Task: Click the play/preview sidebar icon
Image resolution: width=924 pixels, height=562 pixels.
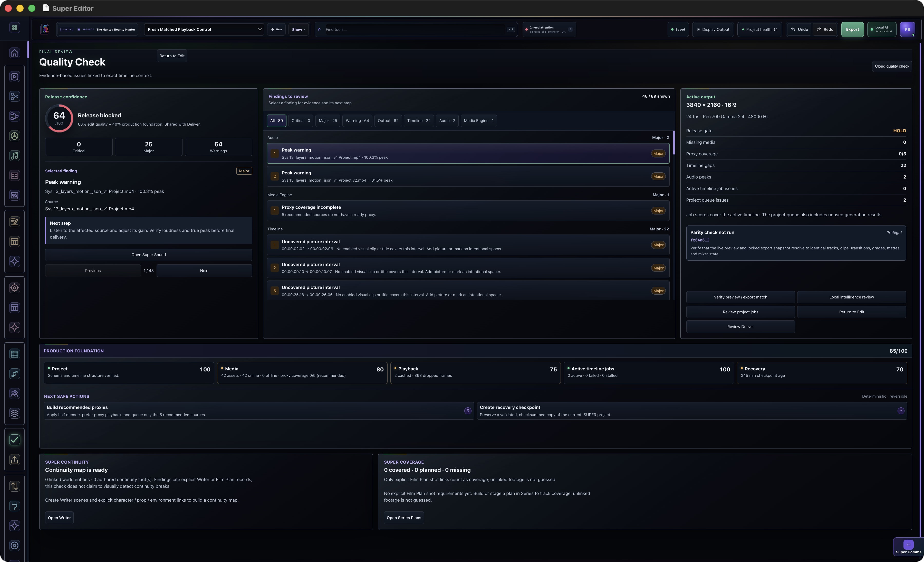Action: (x=14, y=77)
